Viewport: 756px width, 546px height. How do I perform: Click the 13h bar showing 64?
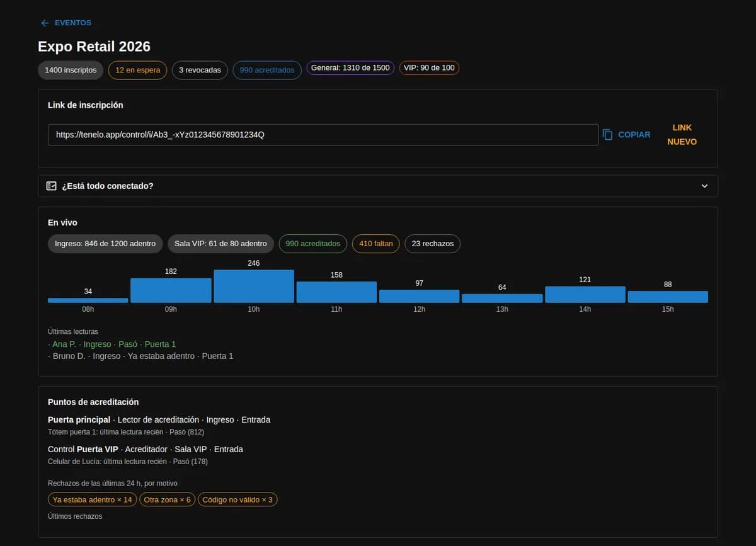point(502,299)
